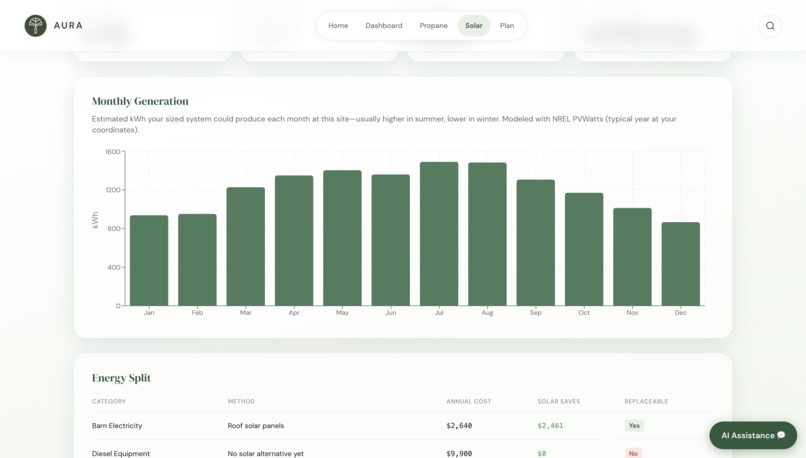Click the $2,461 solar saves value
The width and height of the screenshot is (806, 458).
(551, 426)
